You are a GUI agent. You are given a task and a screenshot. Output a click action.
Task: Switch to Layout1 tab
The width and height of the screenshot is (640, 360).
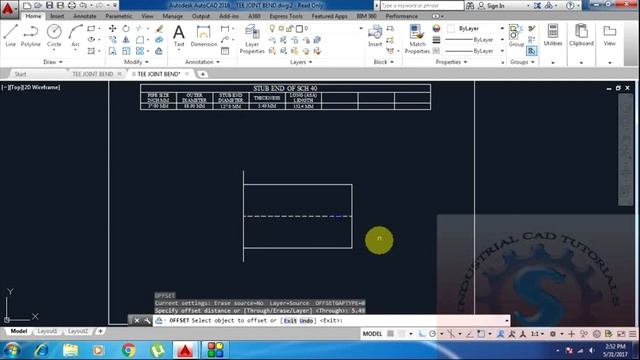click(47, 331)
